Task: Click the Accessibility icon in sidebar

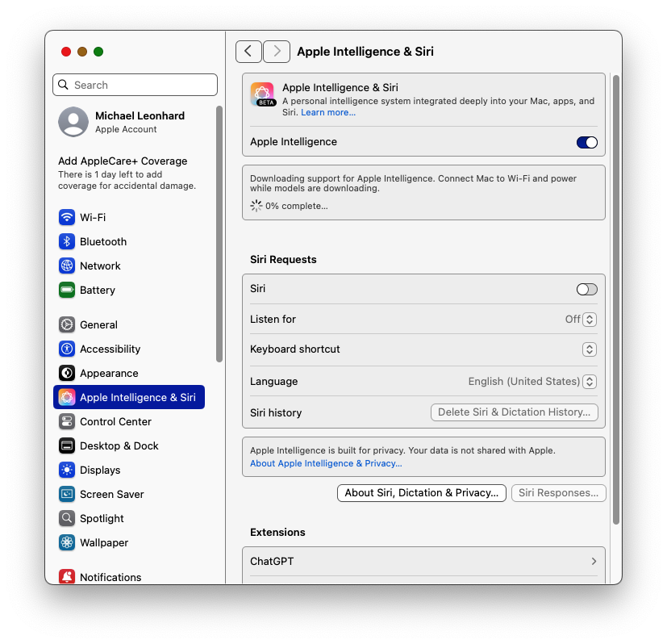Action: pyautogui.click(x=67, y=349)
